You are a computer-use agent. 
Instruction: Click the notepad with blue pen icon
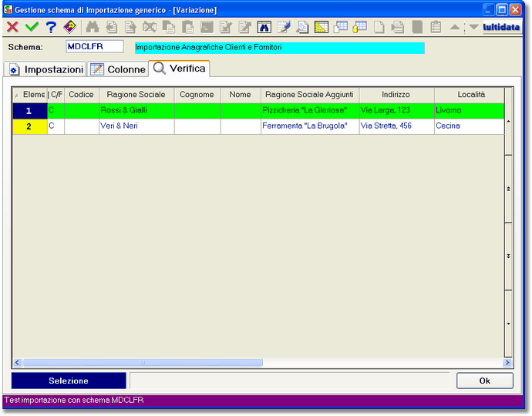coord(284,27)
